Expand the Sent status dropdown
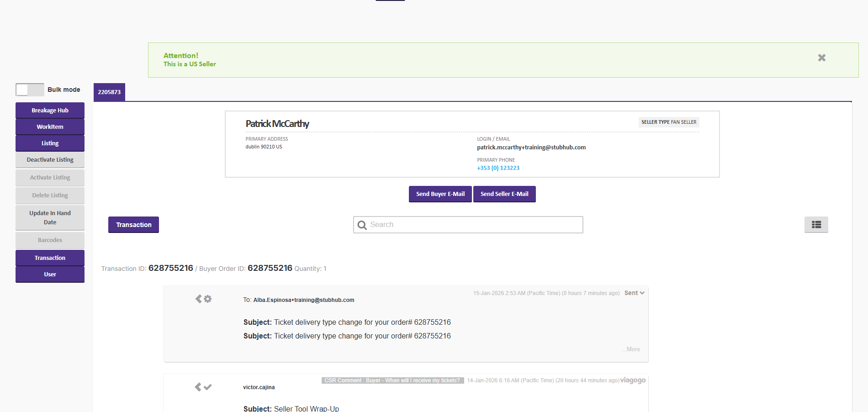Viewport: 868px width, 412px height. coord(634,293)
